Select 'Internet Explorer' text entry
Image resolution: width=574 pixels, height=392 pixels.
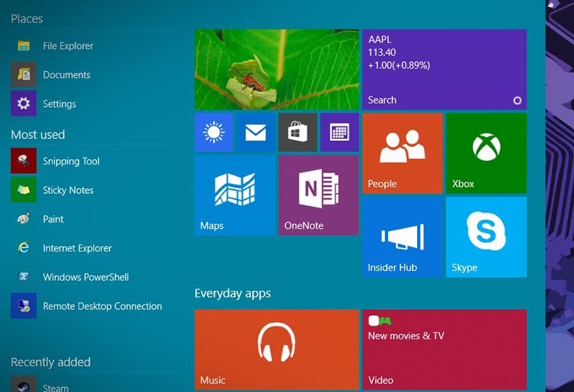coord(77,248)
